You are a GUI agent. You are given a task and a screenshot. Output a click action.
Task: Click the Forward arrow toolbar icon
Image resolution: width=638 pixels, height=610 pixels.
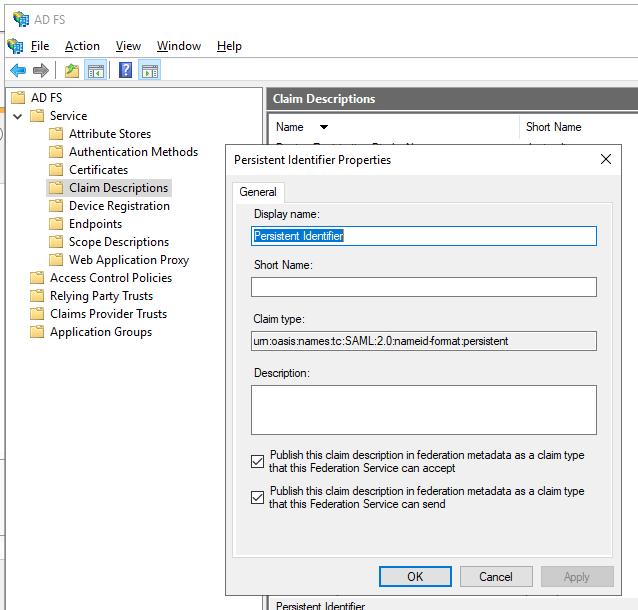click(41, 70)
